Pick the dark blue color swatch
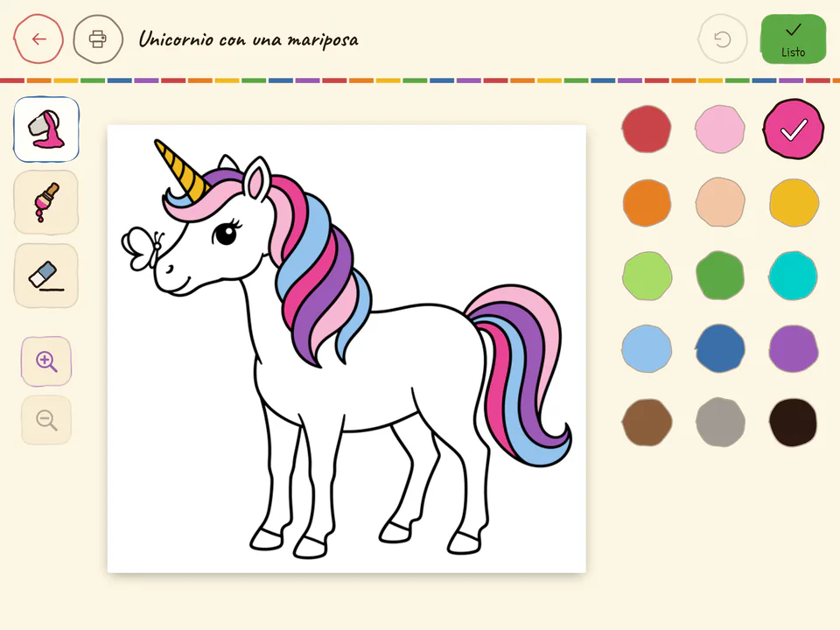Viewport: 840px width, 630px height. click(720, 349)
